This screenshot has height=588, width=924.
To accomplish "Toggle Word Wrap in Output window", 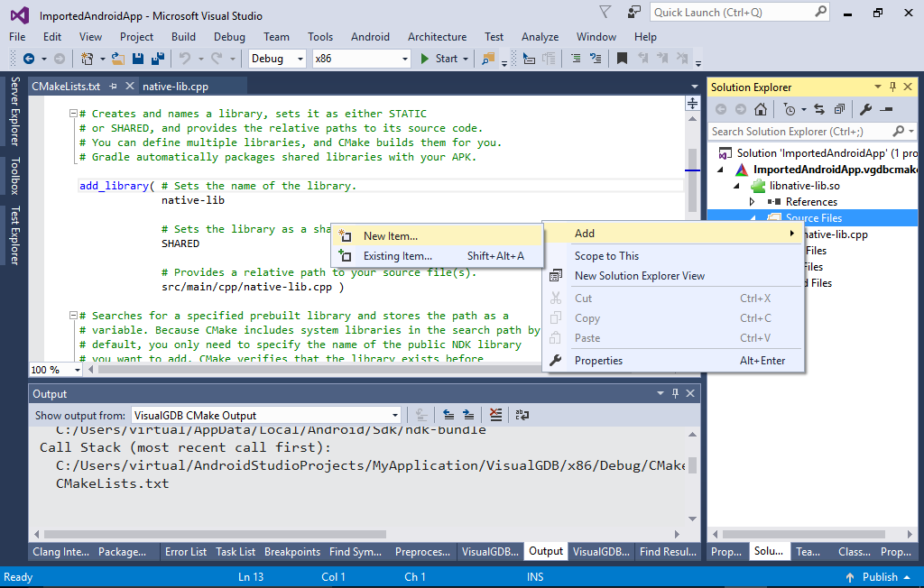I will pos(522,416).
